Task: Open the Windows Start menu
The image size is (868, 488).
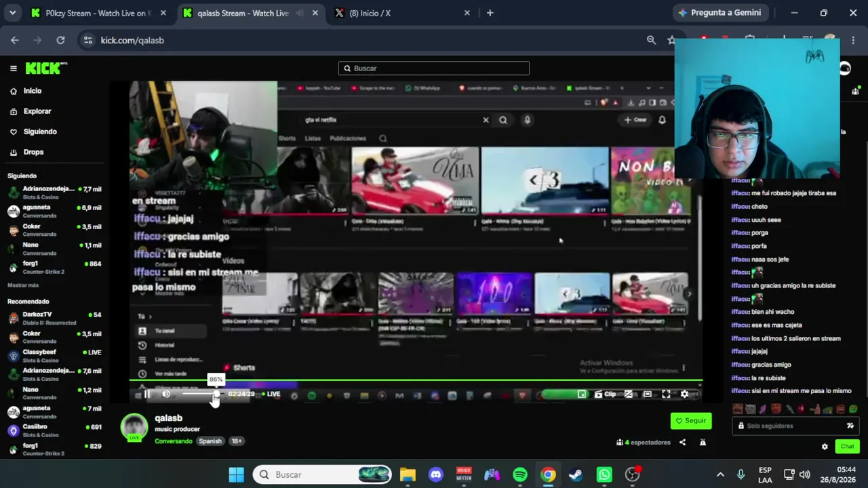Action: (236, 474)
